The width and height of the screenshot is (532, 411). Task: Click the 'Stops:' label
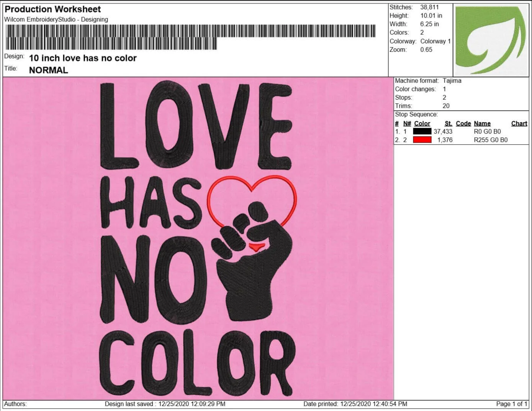point(404,98)
